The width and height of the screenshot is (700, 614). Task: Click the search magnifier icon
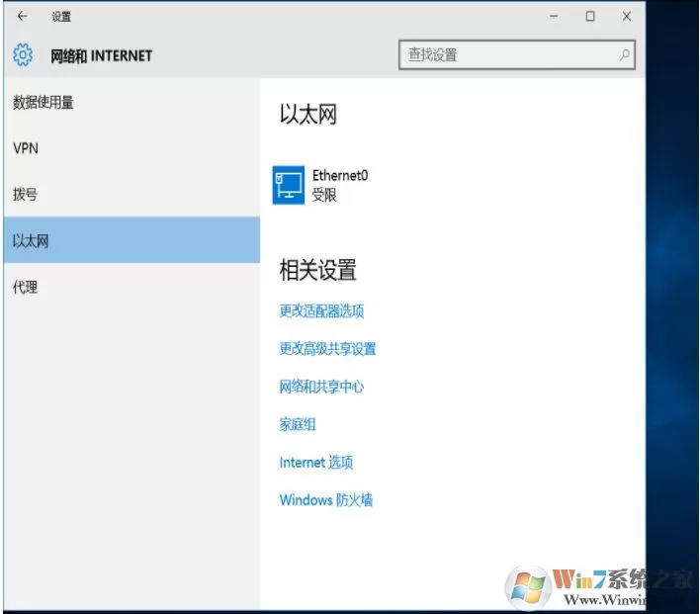625,55
